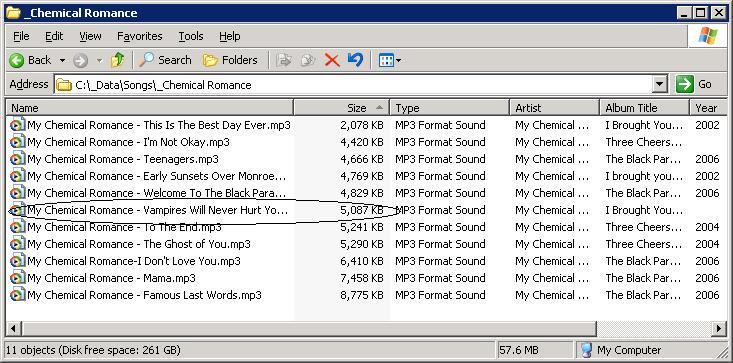Image resolution: width=733 pixels, height=363 pixels.
Task: Open the Help menu
Action: coord(230,36)
